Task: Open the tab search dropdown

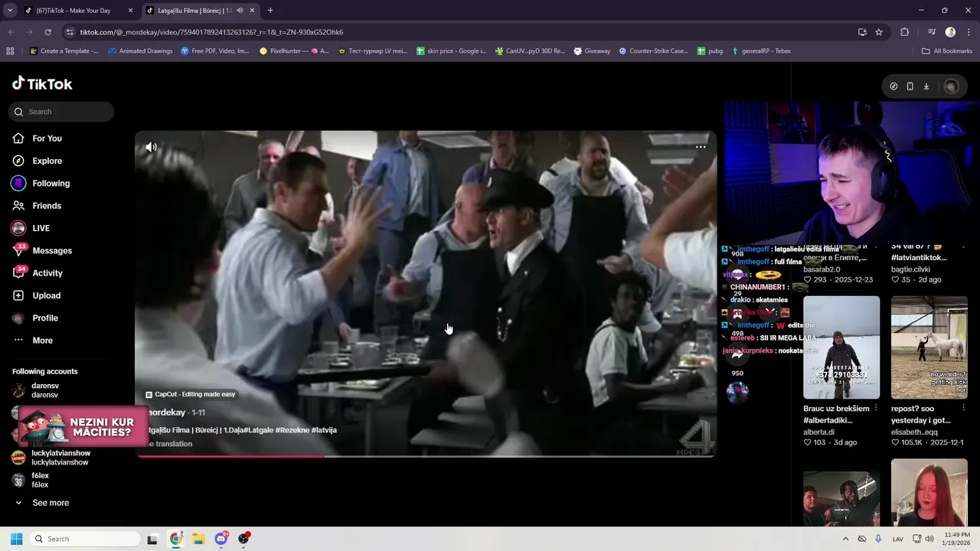Action: click(x=9, y=11)
